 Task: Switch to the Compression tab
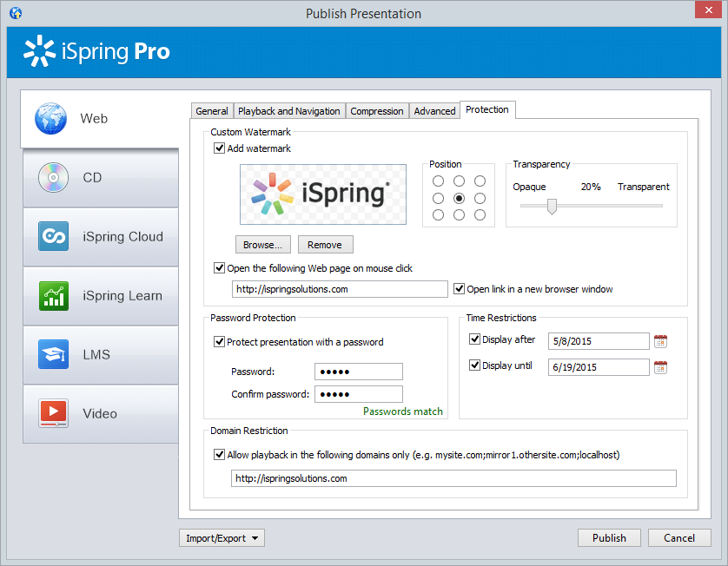[376, 111]
